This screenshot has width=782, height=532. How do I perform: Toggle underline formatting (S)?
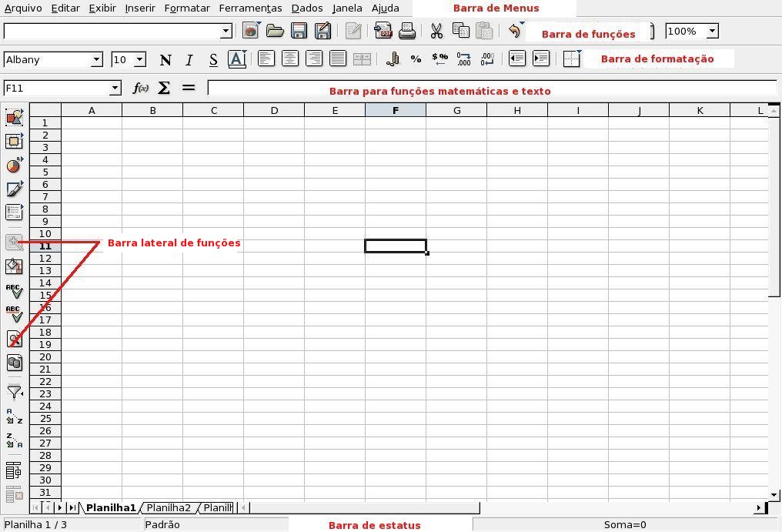(x=213, y=59)
